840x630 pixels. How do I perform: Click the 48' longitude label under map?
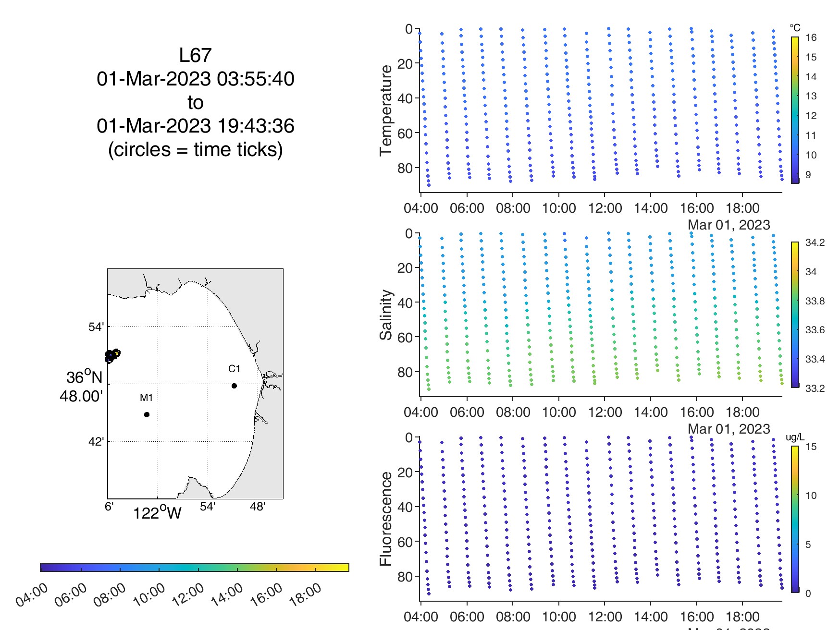click(258, 507)
